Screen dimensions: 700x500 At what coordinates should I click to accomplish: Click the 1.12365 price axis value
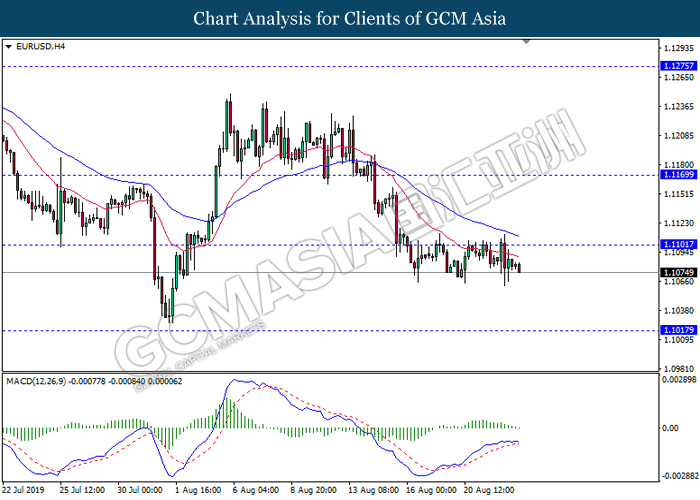point(679,107)
